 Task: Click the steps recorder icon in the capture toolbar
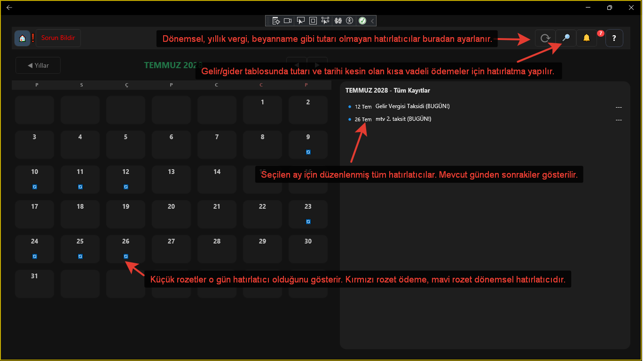[276, 21]
